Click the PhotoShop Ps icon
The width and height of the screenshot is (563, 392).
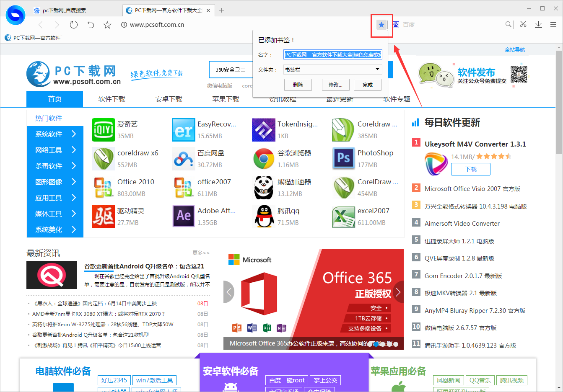coord(343,159)
